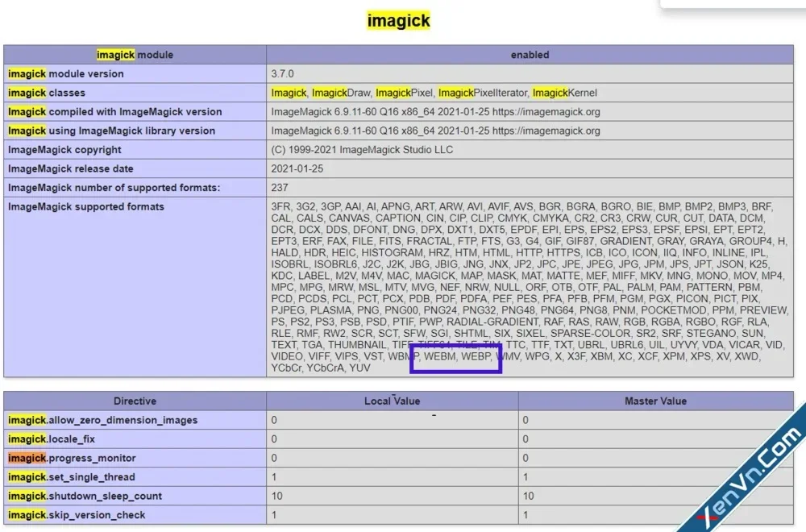The width and height of the screenshot is (806, 532).
Task: Click local value 1 for set_single_thread
Action: 274,477
